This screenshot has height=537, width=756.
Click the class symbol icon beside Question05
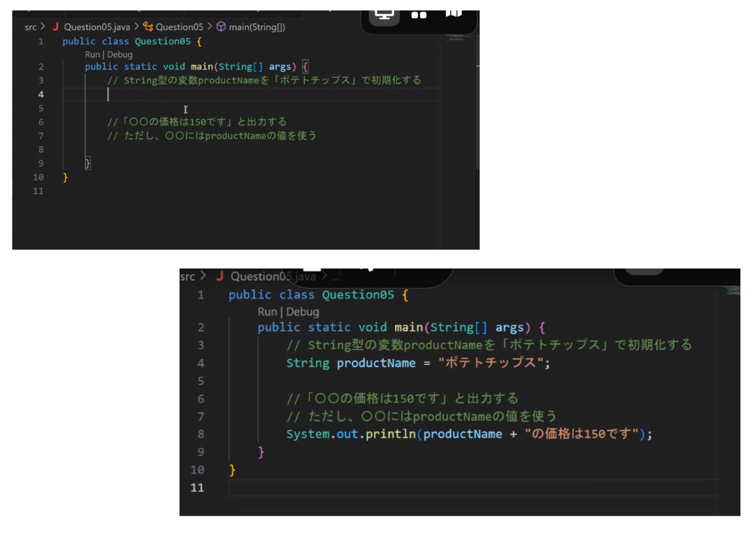(x=148, y=26)
